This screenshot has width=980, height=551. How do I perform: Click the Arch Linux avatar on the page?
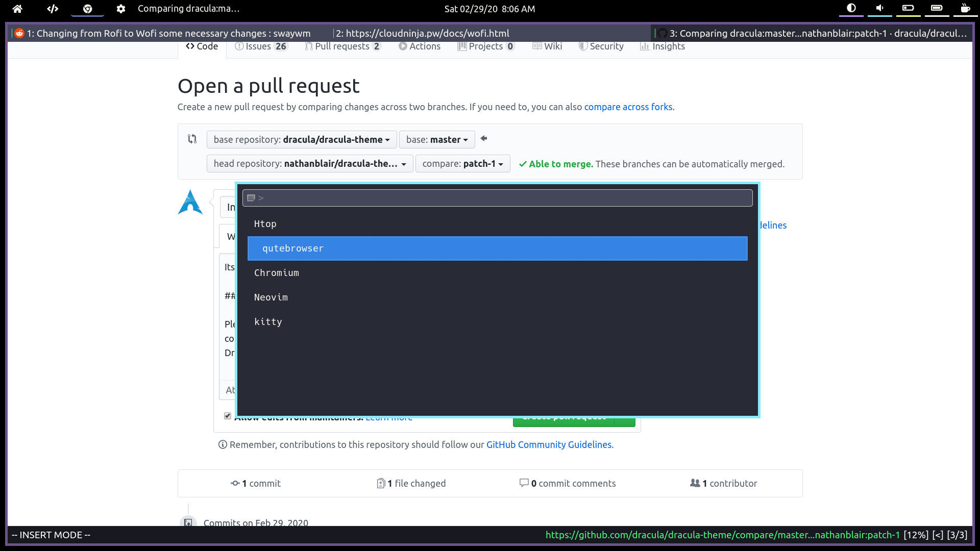tap(190, 202)
